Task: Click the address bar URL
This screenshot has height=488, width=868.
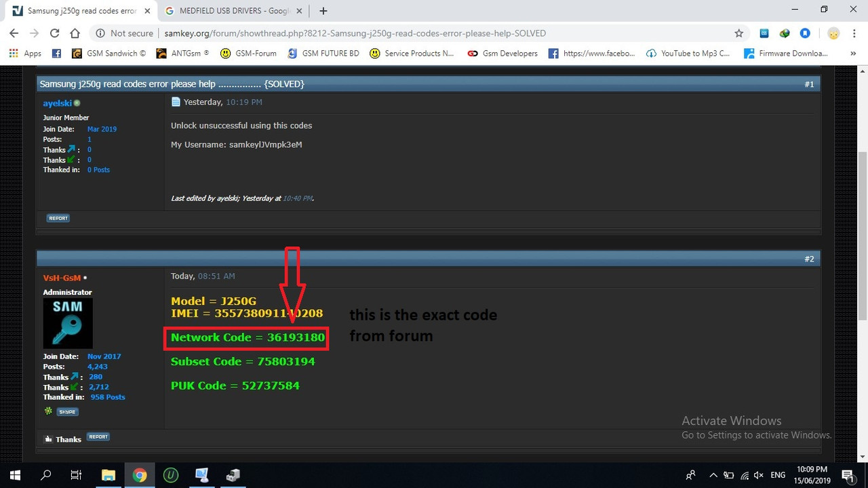Action: [355, 33]
